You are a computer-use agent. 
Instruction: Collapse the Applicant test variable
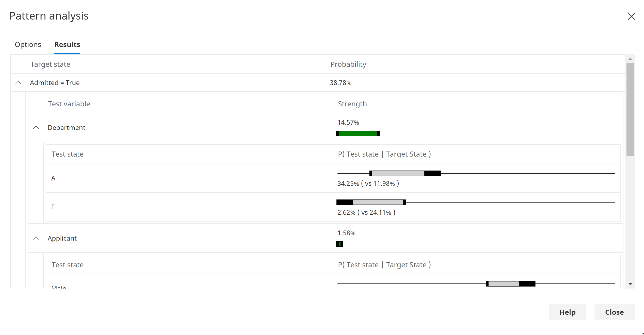pos(36,238)
